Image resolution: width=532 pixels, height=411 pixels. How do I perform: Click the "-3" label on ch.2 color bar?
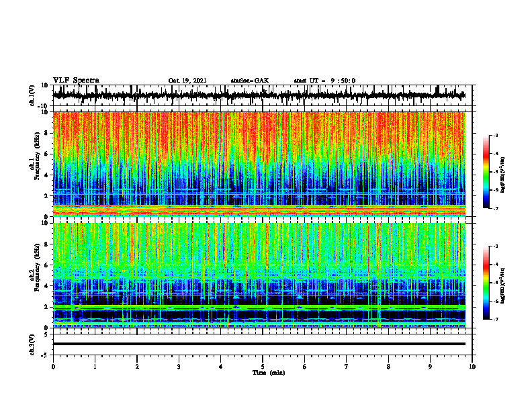click(x=496, y=246)
